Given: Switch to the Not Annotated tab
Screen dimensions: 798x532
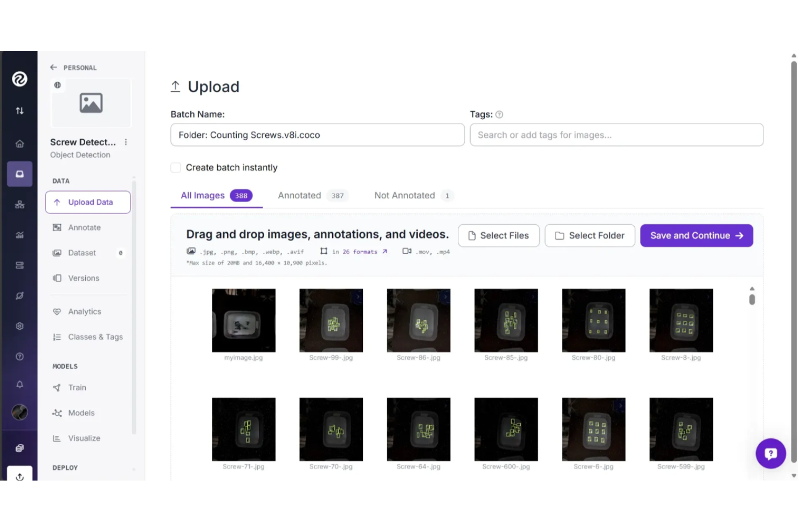Looking at the screenshot, I should click(405, 195).
